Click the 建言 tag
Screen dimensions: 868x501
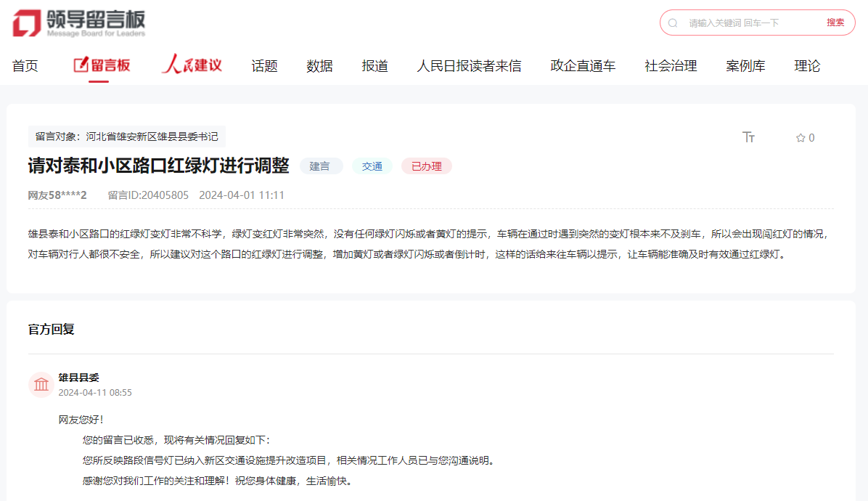point(321,166)
